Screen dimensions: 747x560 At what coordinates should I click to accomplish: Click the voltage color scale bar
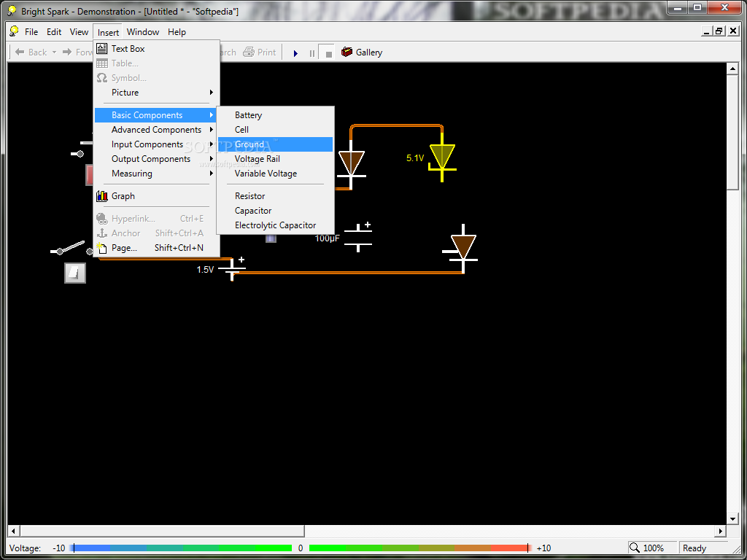(x=301, y=548)
